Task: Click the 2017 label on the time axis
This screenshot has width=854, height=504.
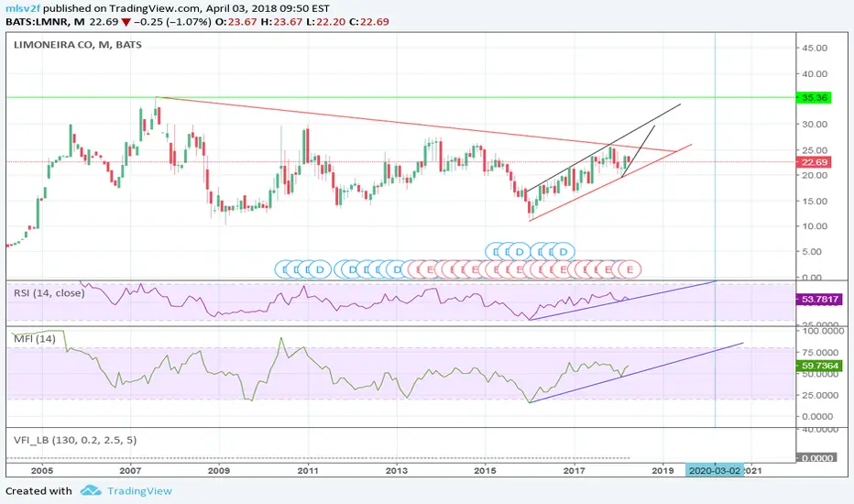Action: click(x=574, y=471)
